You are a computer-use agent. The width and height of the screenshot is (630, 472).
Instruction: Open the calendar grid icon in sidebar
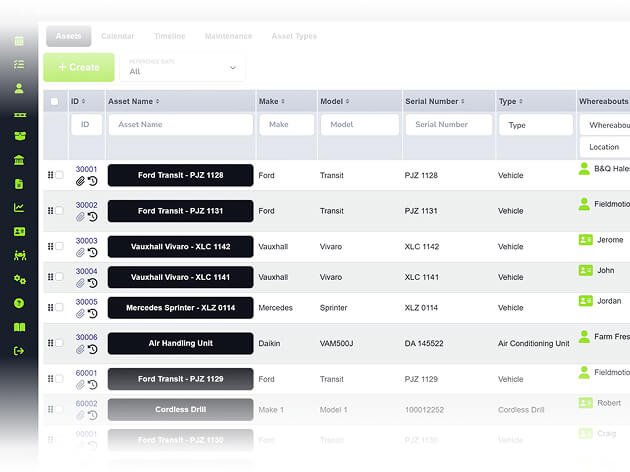pos(19,41)
